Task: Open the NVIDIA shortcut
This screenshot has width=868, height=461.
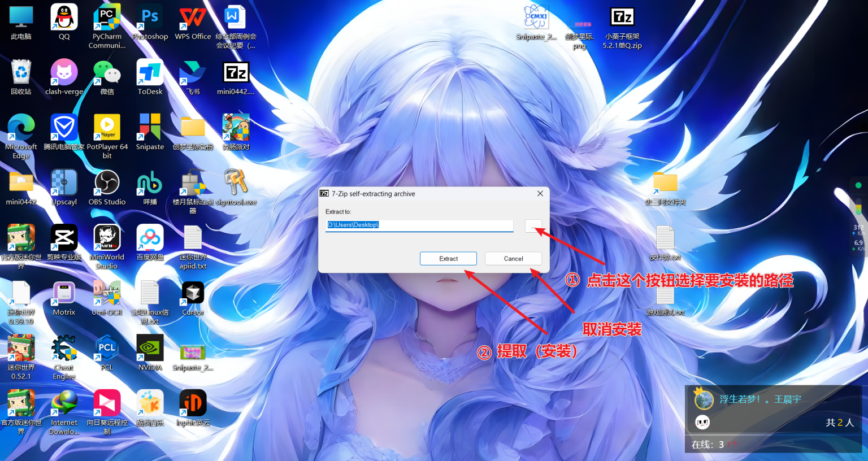Action: pyautogui.click(x=150, y=354)
